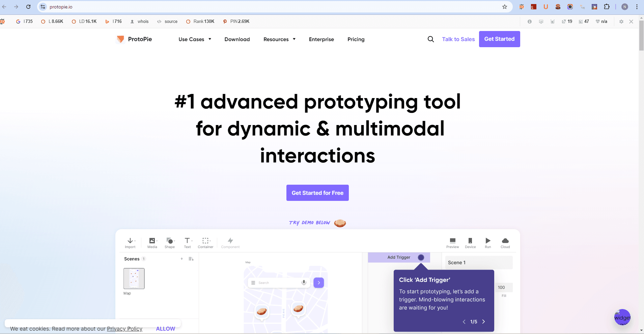Open the Use Cases dropdown menu
This screenshot has width=644, height=334.
(195, 39)
